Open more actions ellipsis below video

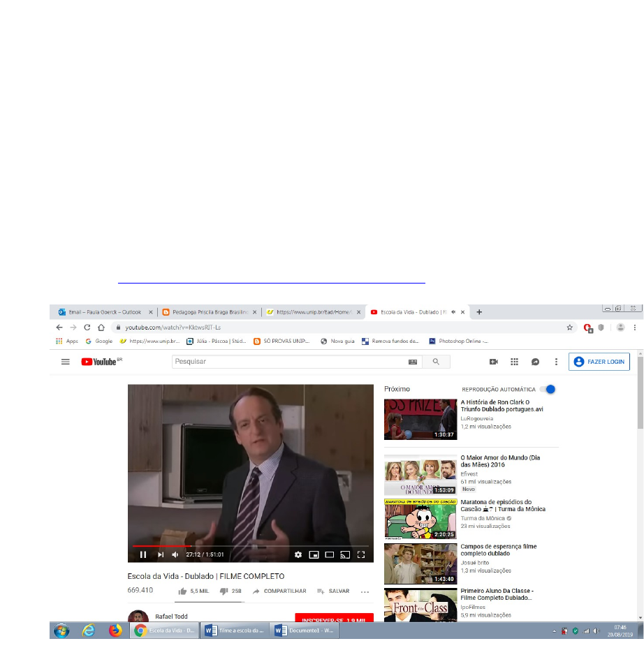pyautogui.click(x=365, y=592)
